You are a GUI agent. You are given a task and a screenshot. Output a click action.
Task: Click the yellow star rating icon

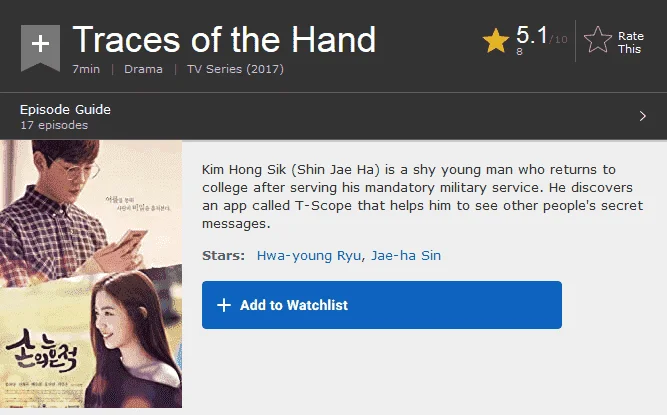tap(496, 41)
